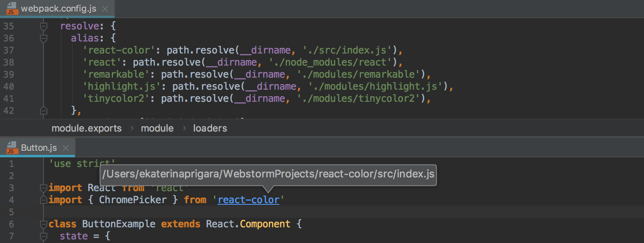
Task: Click line number 5 in Button.js gutter
Action: (11, 212)
